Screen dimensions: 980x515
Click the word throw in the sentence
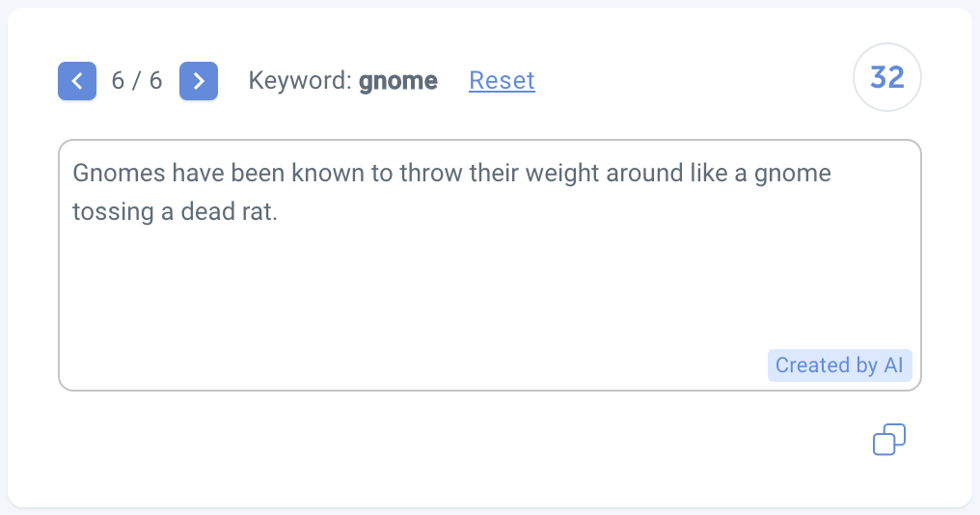[431, 174]
